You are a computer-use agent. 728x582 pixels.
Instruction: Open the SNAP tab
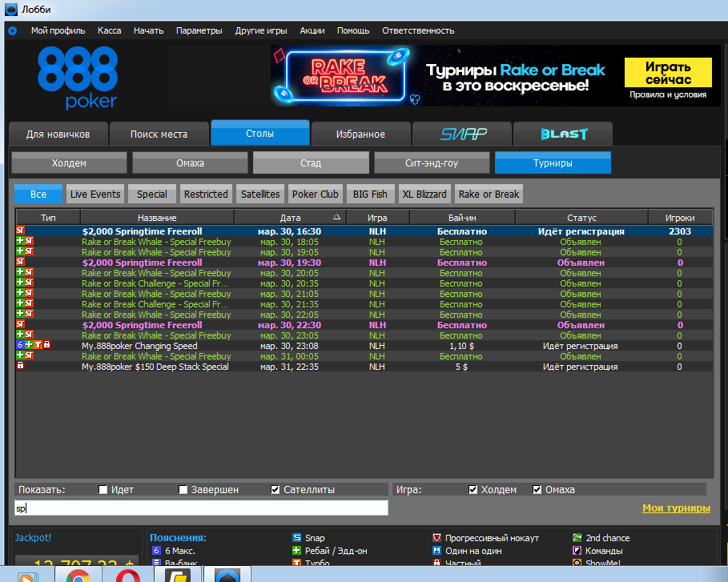pyautogui.click(x=462, y=134)
